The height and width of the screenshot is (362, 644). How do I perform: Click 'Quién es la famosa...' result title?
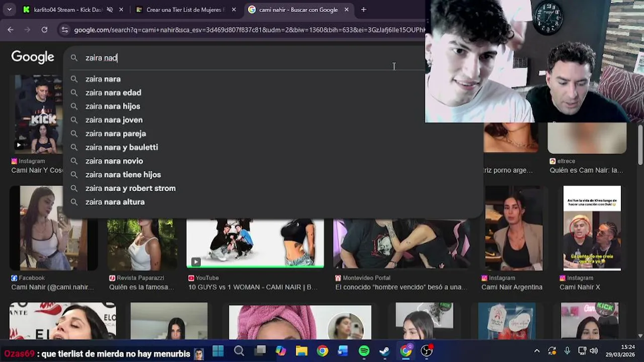click(142, 287)
